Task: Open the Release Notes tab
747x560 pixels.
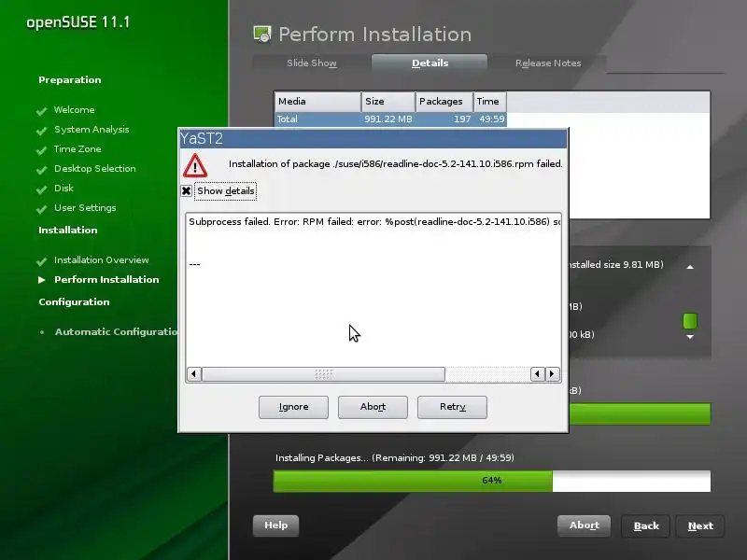Action: [x=548, y=63]
